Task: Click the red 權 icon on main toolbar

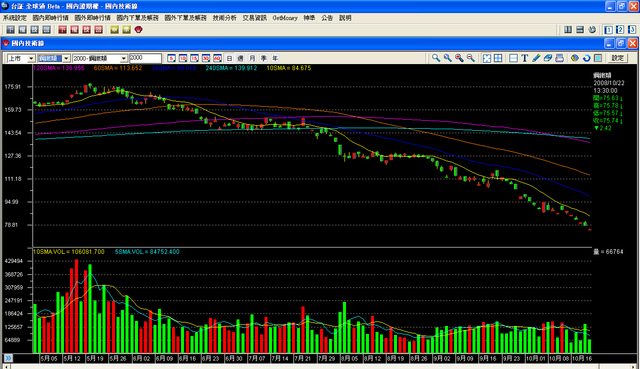Action: 74,30
